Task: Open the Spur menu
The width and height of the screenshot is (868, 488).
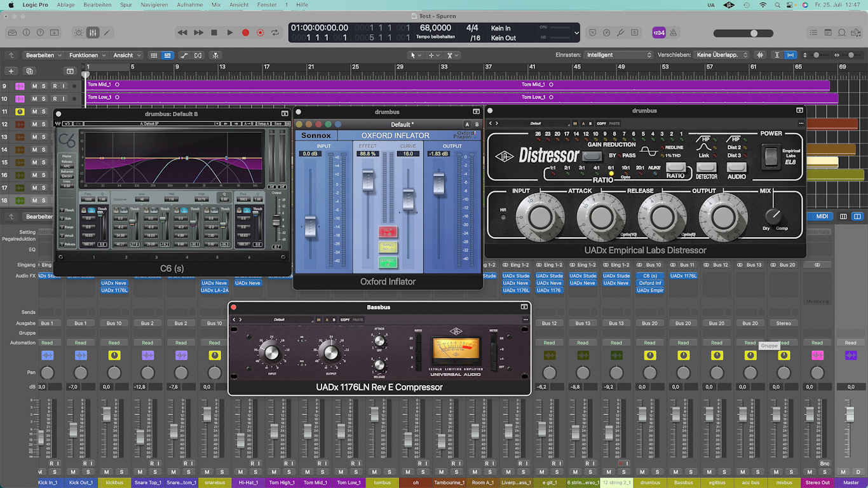Action: (x=126, y=4)
